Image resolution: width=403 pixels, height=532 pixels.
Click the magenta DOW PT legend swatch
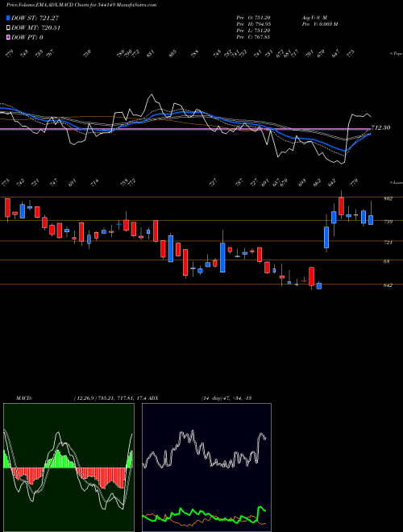coord(8,37)
